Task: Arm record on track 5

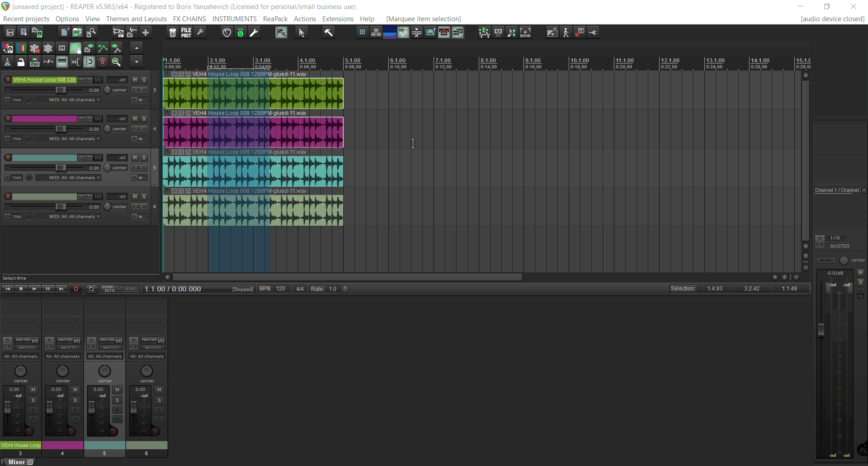Action: click(x=8, y=158)
